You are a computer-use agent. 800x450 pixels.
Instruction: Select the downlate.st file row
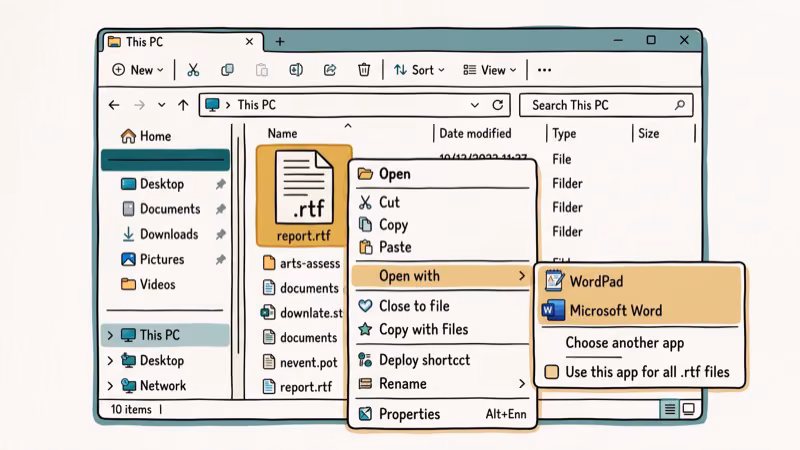(x=302, y=313)
